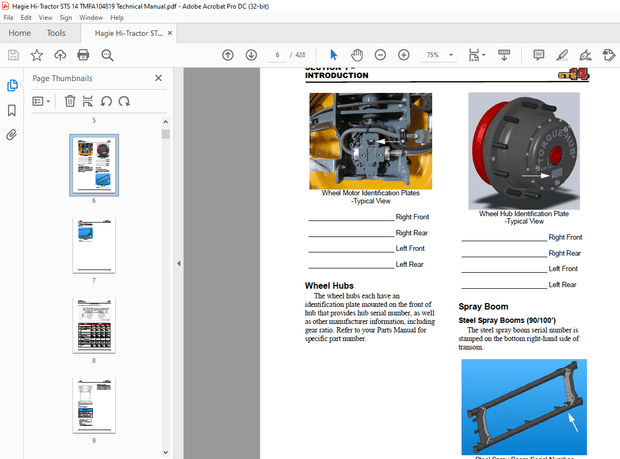The height and width of the screenshot is (459, 620).
Task: Open the Sign menu
Action: point(66,17)
